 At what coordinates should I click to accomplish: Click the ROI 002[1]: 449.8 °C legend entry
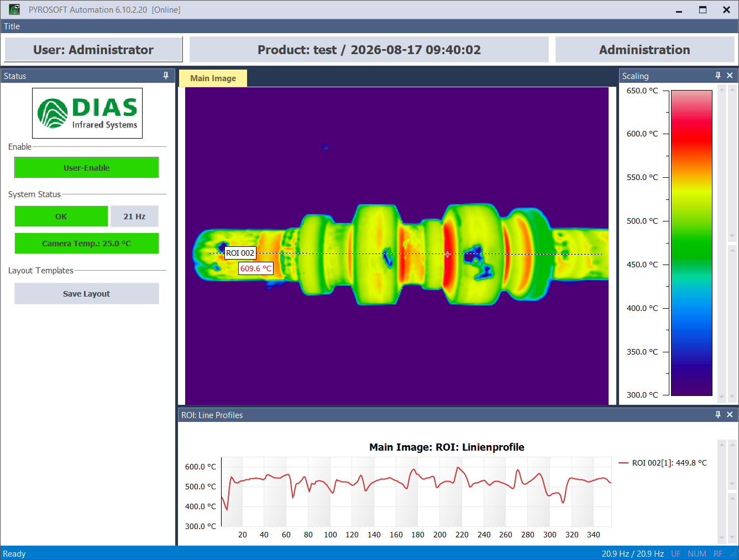pos(663,463)
